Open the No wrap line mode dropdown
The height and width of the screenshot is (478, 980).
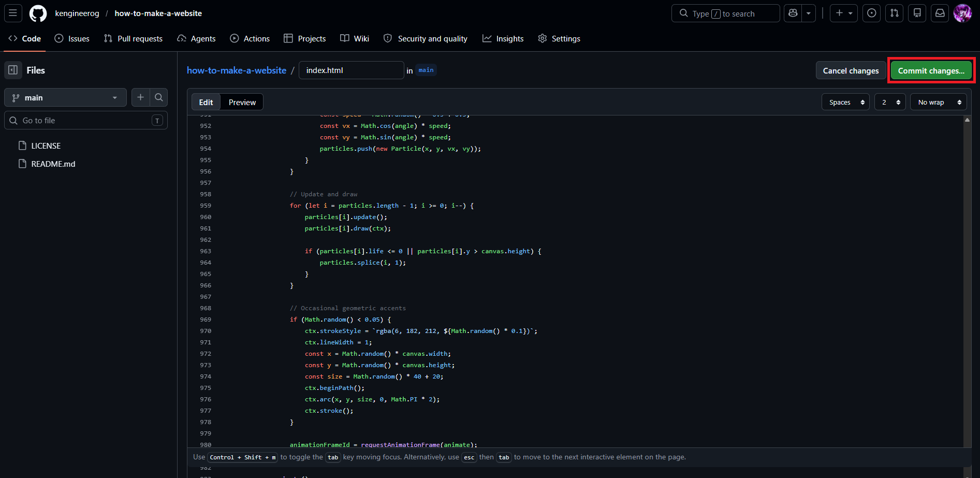[x=939, y=102]
